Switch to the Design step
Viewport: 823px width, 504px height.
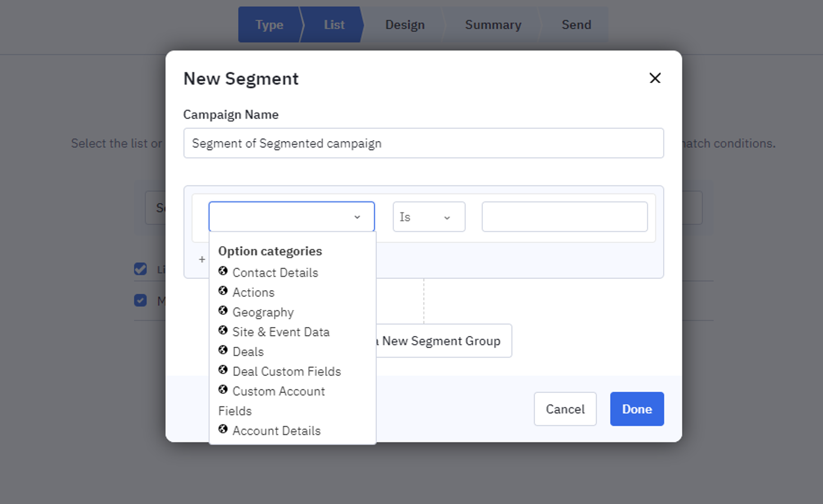(404, 24)
